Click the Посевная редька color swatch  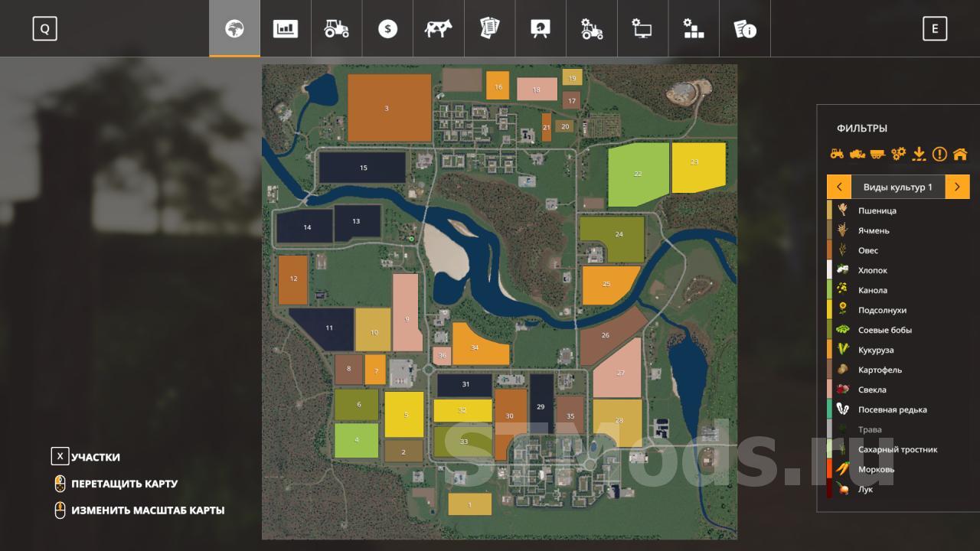[829, 409]
